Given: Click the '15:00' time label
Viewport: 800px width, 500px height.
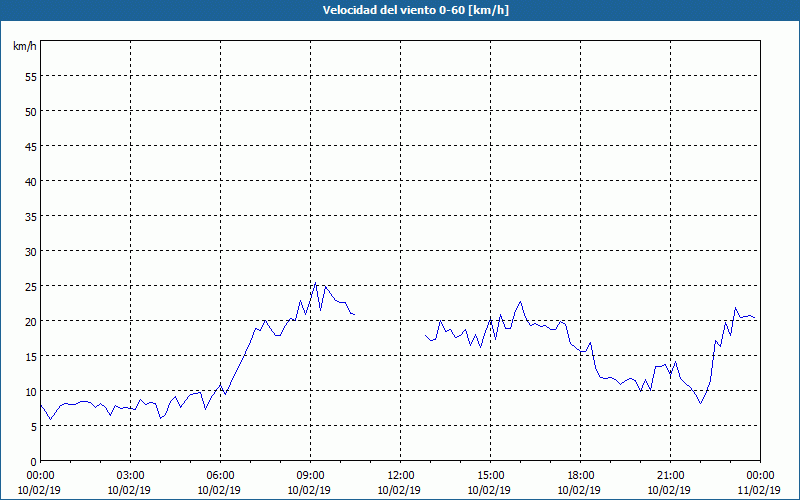Looking at the screenshot, I should pyautogui.click(x=490, y=476).
